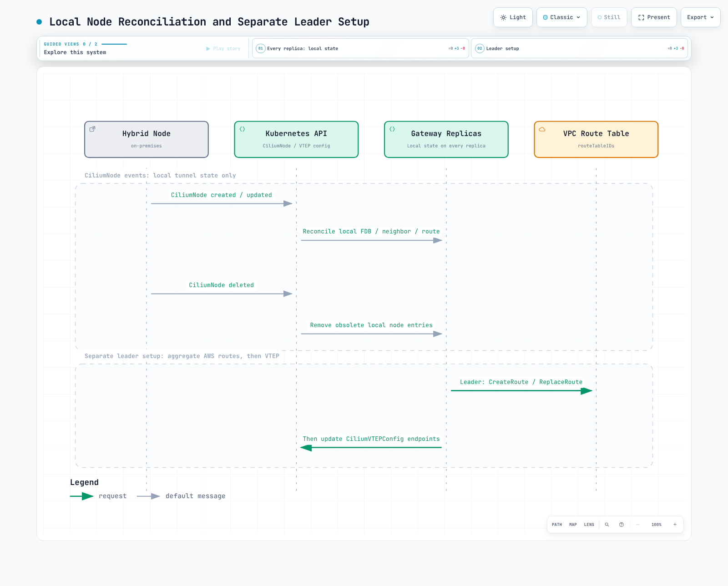728x586 pixels.
Task: Click 'CiliumNode events: local tunnel state only' heading
Action: 160,175
